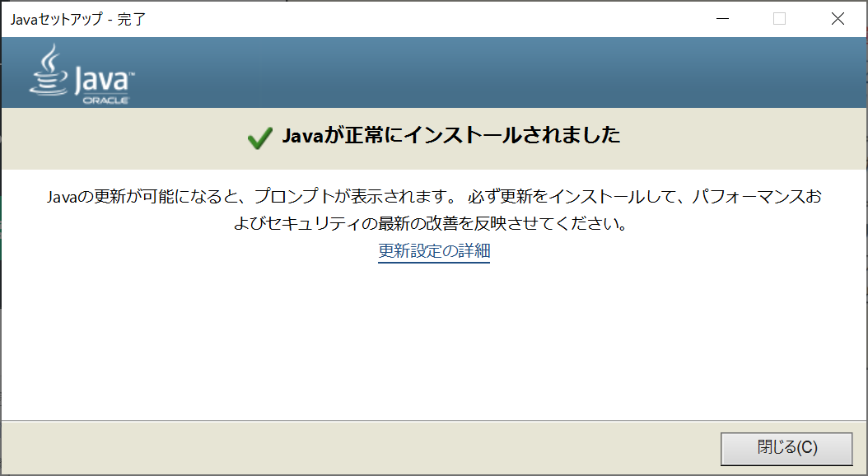Click the green checkmark success icon
This screenshot has width=868, height=476.
click(259, 138)
